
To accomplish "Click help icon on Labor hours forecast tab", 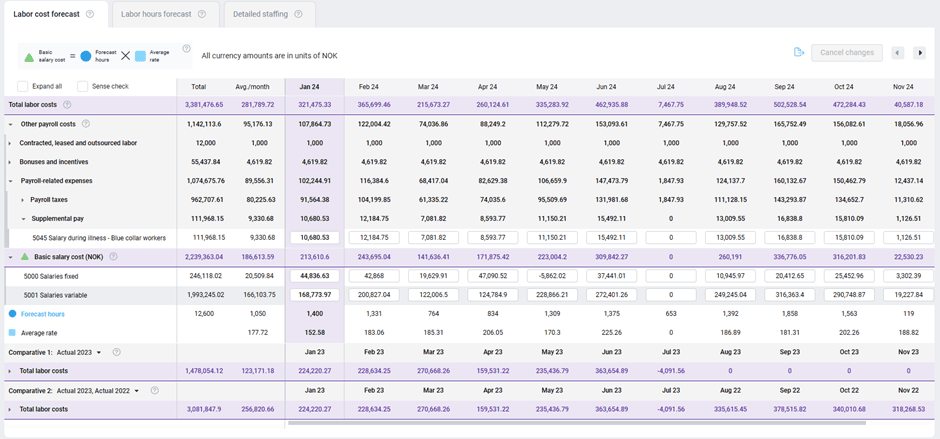I will coord(201,14).
